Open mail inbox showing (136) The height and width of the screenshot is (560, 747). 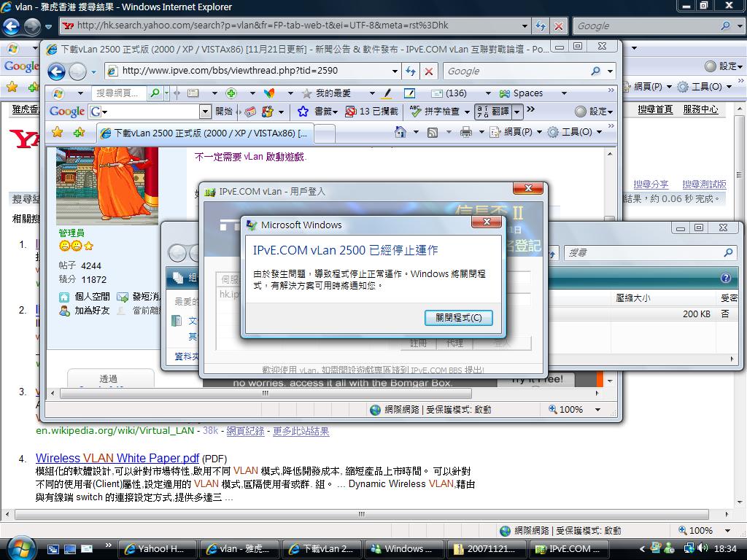point(449,93)
